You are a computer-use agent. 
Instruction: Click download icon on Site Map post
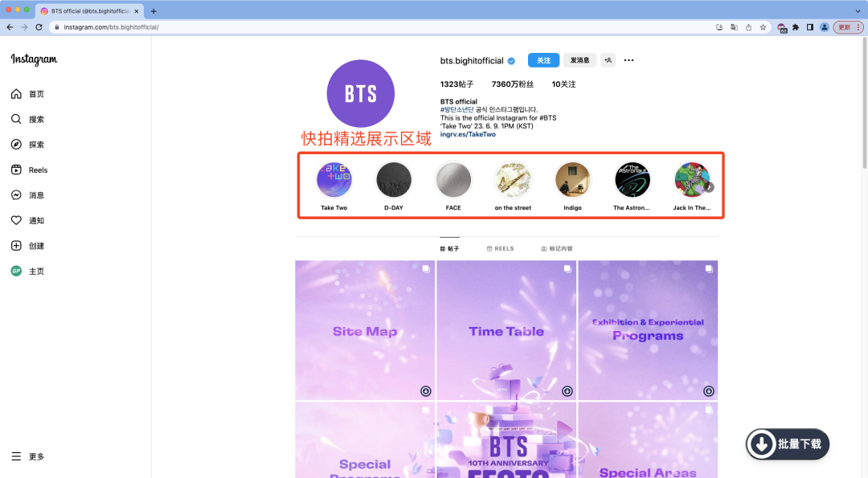(x=426, y=391)
